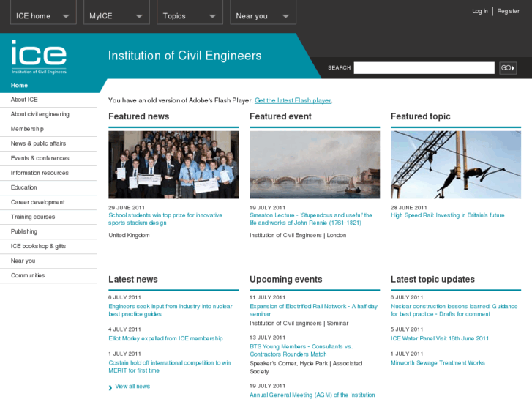Open Nuclear construction lessons learned topic
This screenshot has height=399, width=532.
click(x=454, y=310)
